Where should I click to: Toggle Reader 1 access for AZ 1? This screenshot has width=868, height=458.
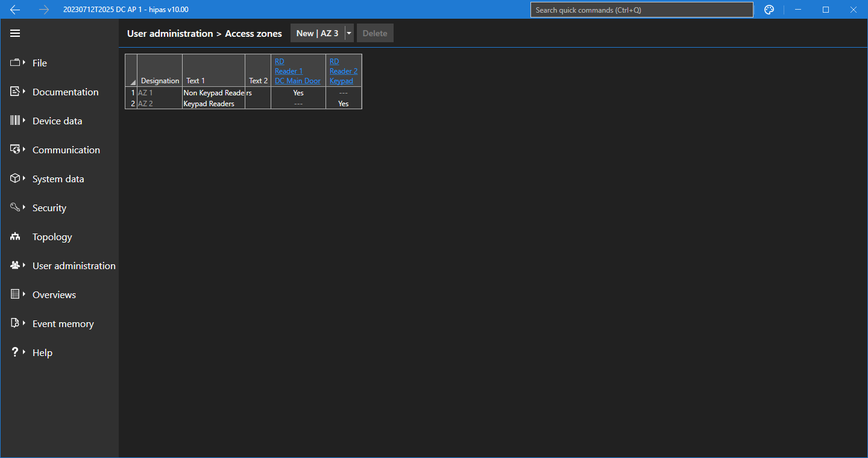[298, 93]
